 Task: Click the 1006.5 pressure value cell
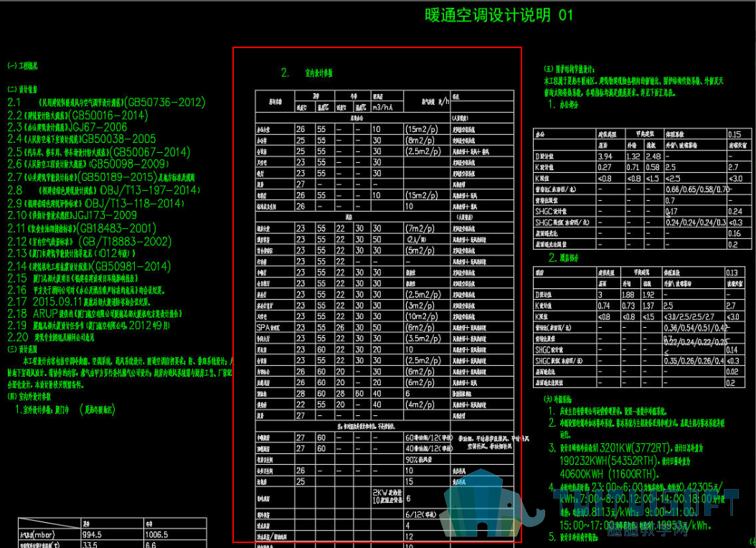[x=175, y=534]
